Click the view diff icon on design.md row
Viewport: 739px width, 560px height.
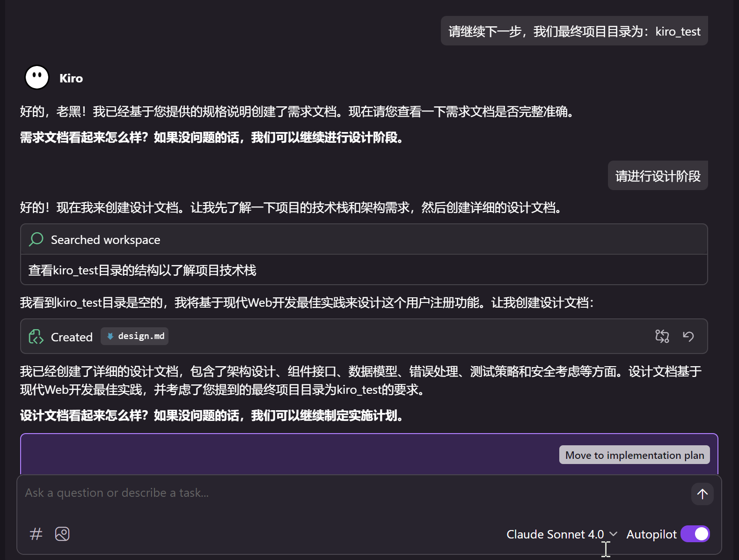point(662,336)
